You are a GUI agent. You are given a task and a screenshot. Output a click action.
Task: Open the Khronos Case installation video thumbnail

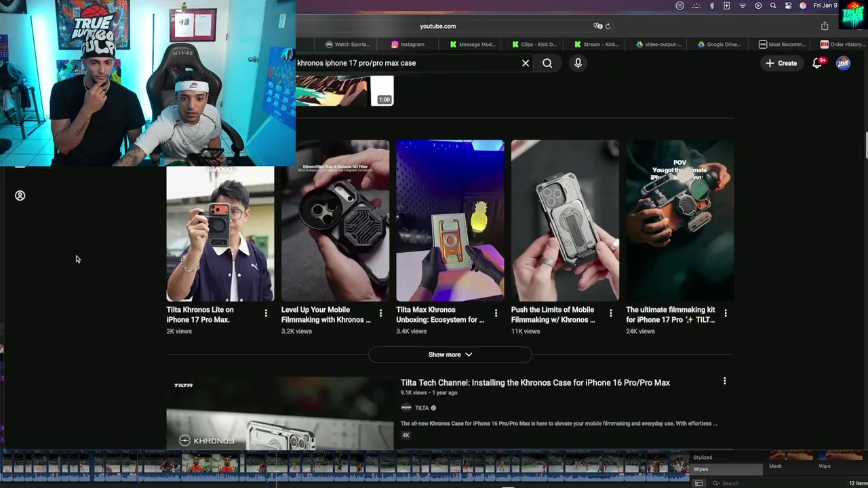coord(280,413)
